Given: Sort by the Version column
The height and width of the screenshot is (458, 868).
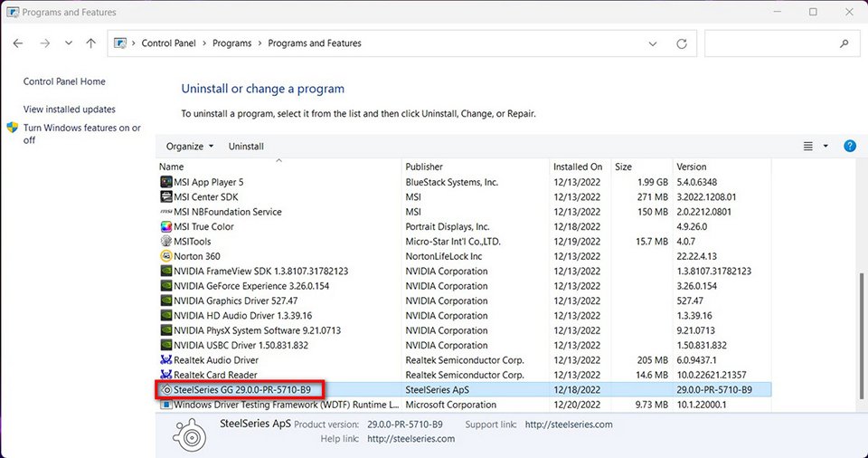Looking at the screenshot, I should pyautogui.click(x=722, y=167).
